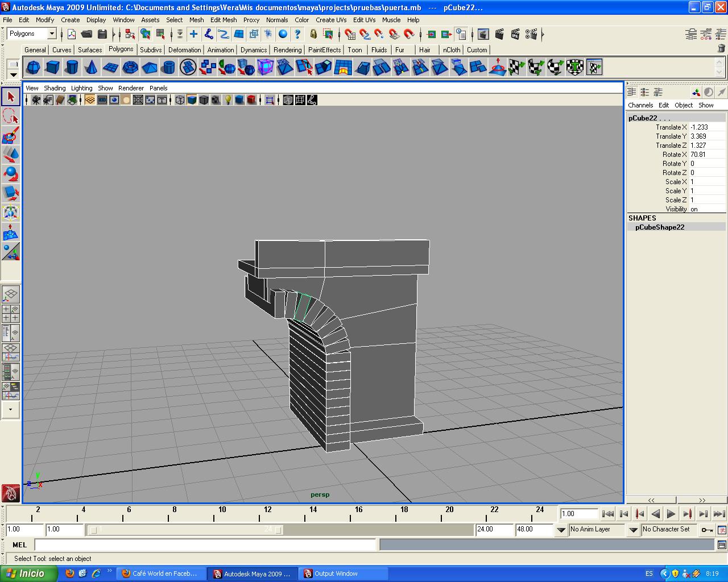Expand the Character Set dropdown arrow
Viewport: 728px width, 582px height.
(x=633, y=530)
